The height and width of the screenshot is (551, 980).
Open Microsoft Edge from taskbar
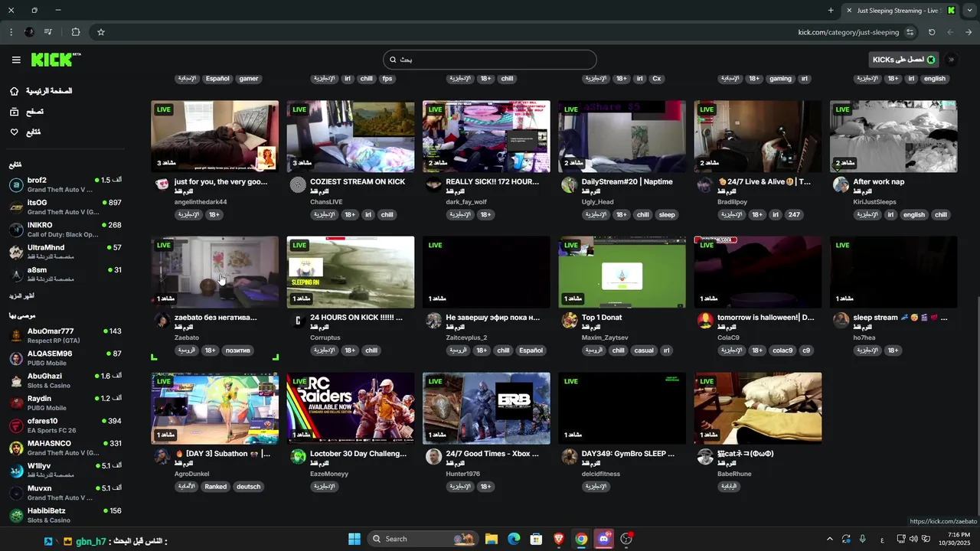click(x=514, y=539)
